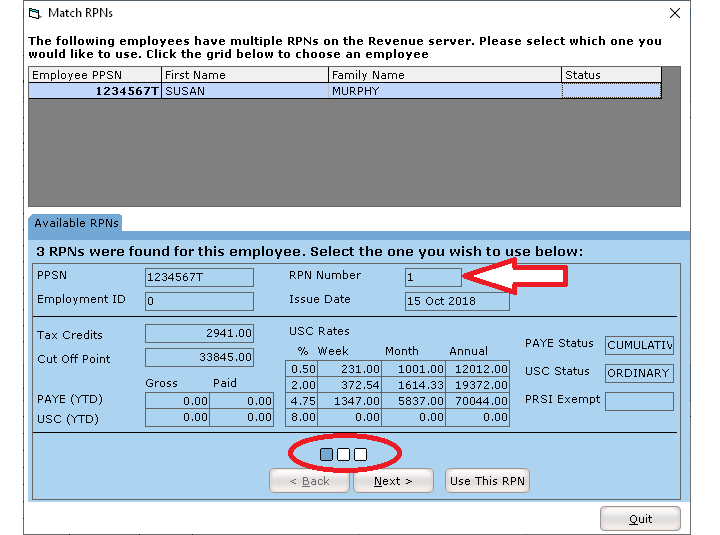Click the Tax Credits value field
This screenshot has height=535, width=720.
click(x=199, y=334)
